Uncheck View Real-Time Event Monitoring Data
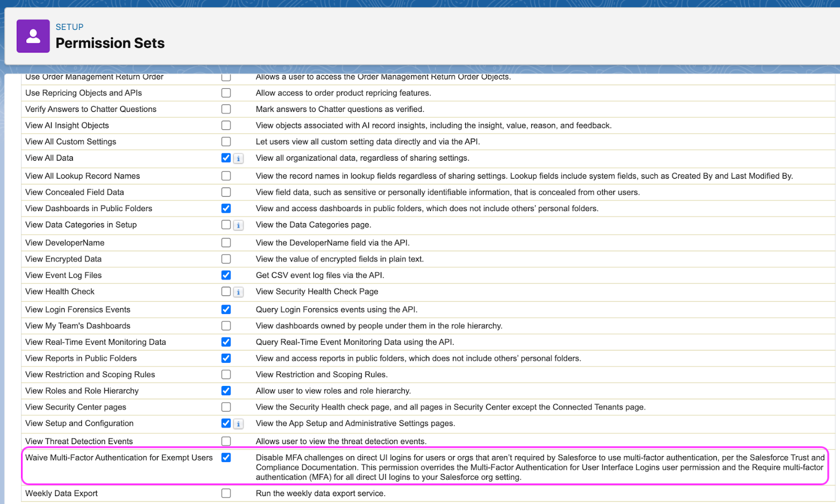This screenshot has width=840, height=504. tap(226, 342)
